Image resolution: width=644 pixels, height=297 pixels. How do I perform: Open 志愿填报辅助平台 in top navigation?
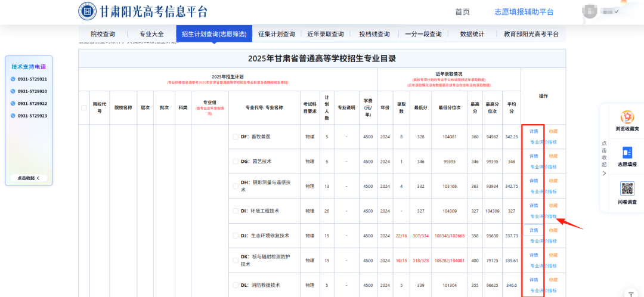click(x=524, y=12)
